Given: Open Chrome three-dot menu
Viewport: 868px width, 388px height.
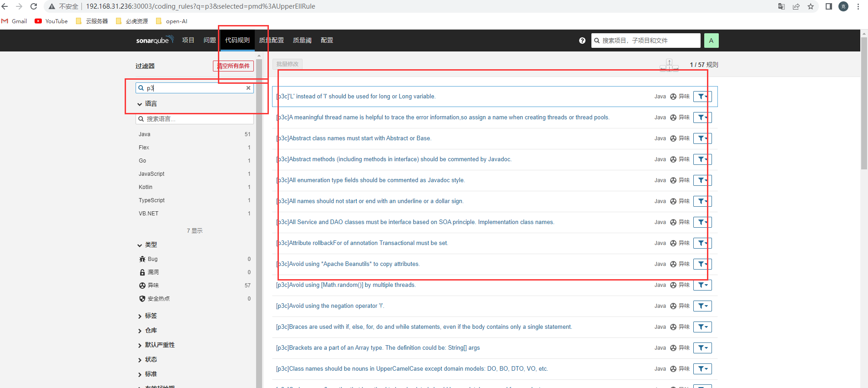Looking at the screenshot, I should click(x=858, y=6).
